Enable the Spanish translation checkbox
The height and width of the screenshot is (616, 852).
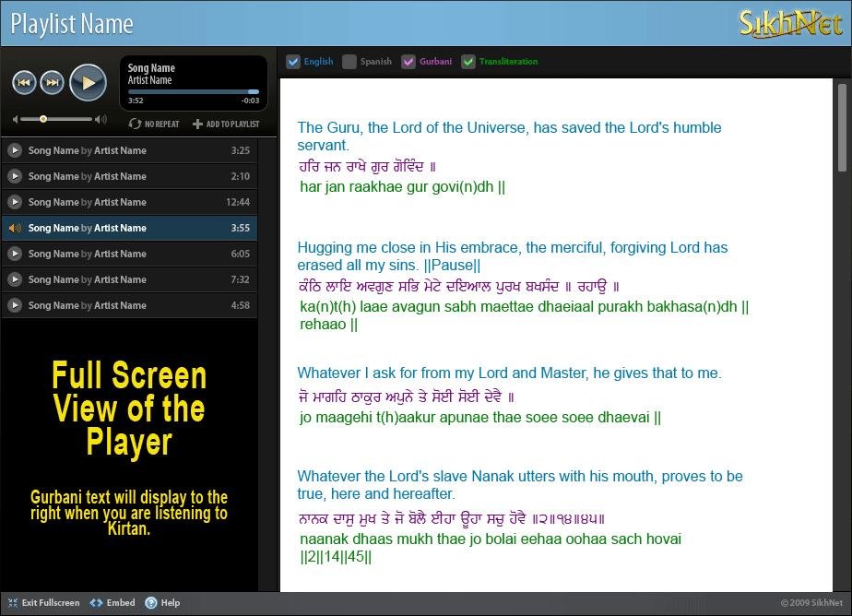click(349, 62)
